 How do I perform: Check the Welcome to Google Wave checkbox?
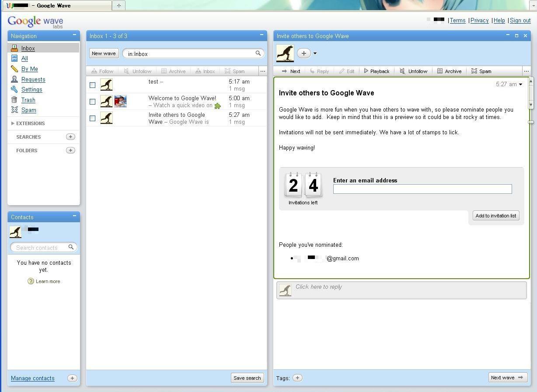coord(92,101)
